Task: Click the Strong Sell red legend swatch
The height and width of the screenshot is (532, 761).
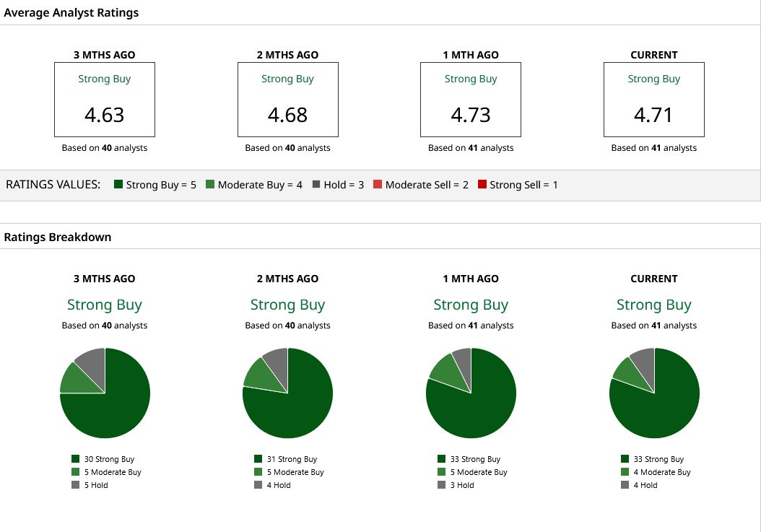Action: point(482,184)
